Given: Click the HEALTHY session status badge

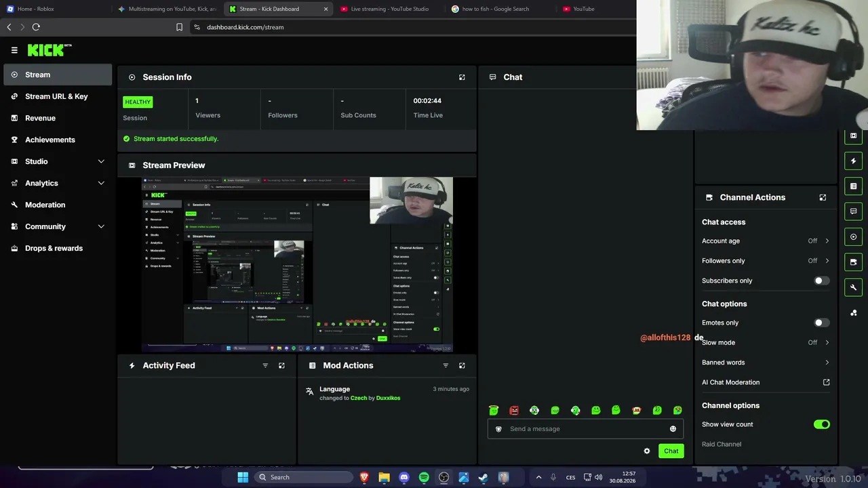Looking at the screenshot, I should (x=138, y=102).
